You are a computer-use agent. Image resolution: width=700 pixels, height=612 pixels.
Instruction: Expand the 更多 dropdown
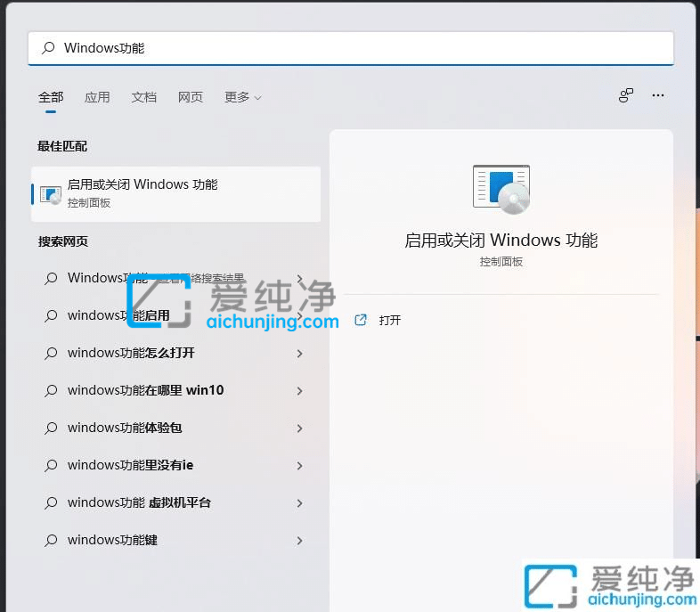coord(243,97)
